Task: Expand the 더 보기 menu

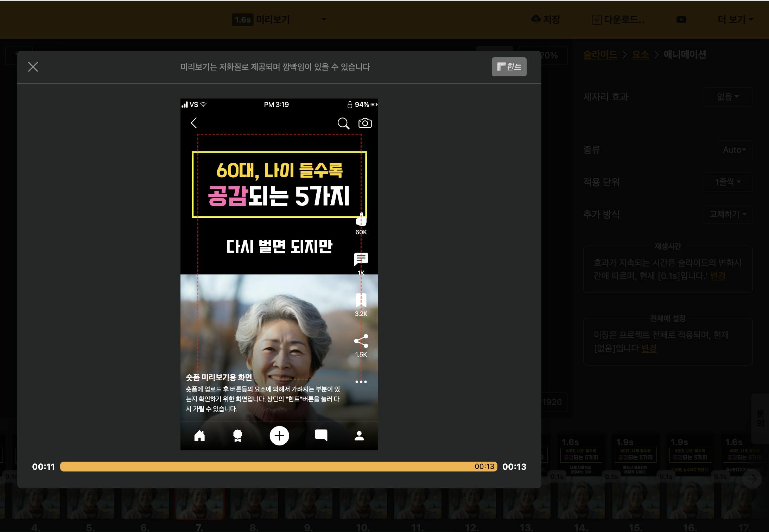Action: [x=735, y=19]
